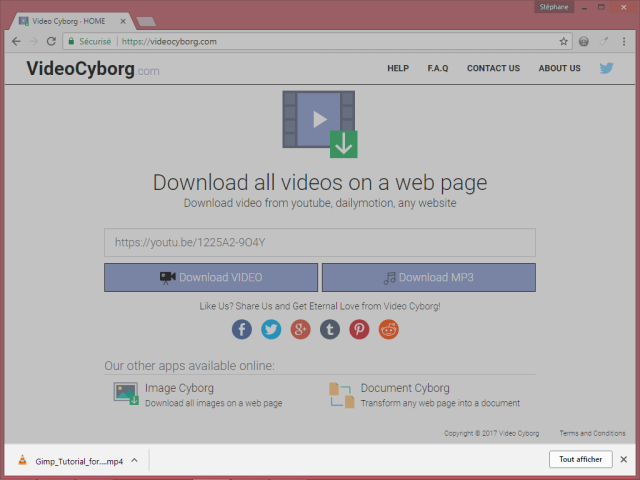Click the film download hero image
This screenshot has width=640, height=480.
(x=320, y=124)
